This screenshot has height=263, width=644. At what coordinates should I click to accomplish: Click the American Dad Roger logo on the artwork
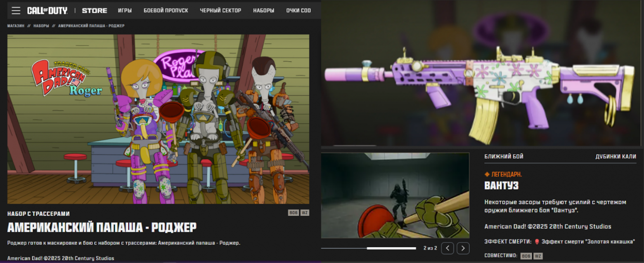(x=66, y=78)
